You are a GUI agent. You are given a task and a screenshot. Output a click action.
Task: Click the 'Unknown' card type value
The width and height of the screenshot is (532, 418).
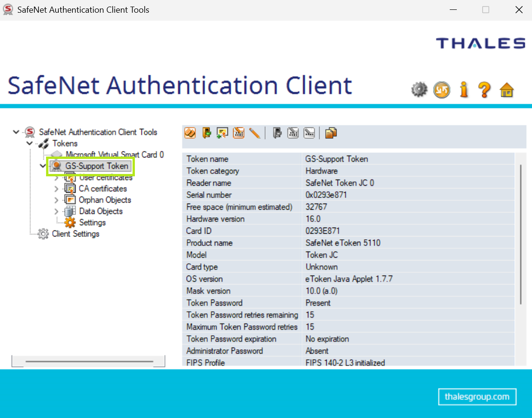pyautogui.click(x=321, y=267)
